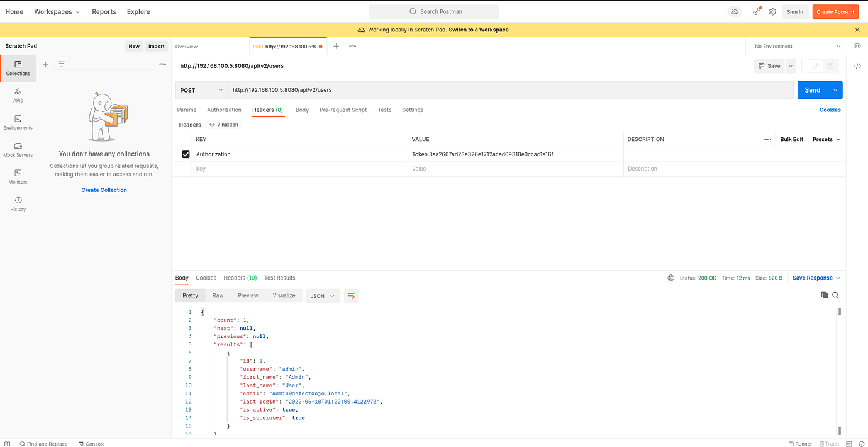Open the No Environment dropdown
The image size is (868, 447).
(794, 46)
